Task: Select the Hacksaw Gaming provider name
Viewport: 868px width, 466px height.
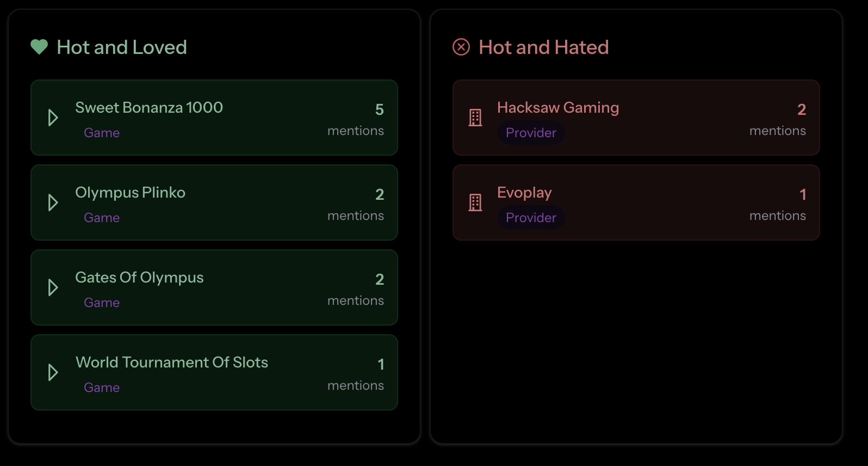Action: point(558,108)
